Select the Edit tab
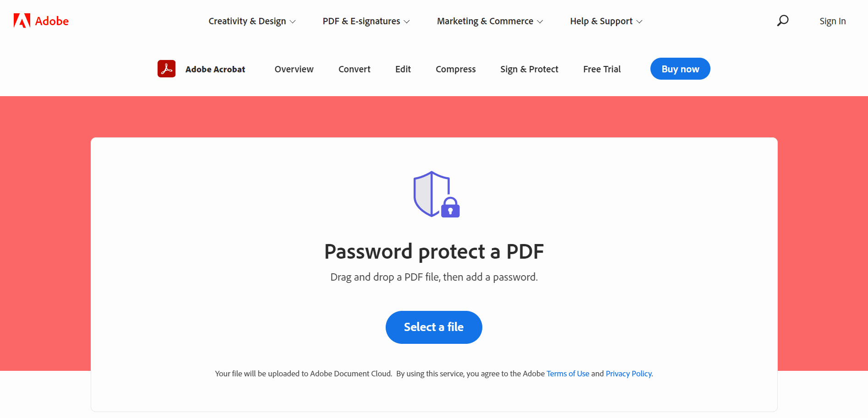The width and height of the screenshot is (868, 418). coord(403,69)
